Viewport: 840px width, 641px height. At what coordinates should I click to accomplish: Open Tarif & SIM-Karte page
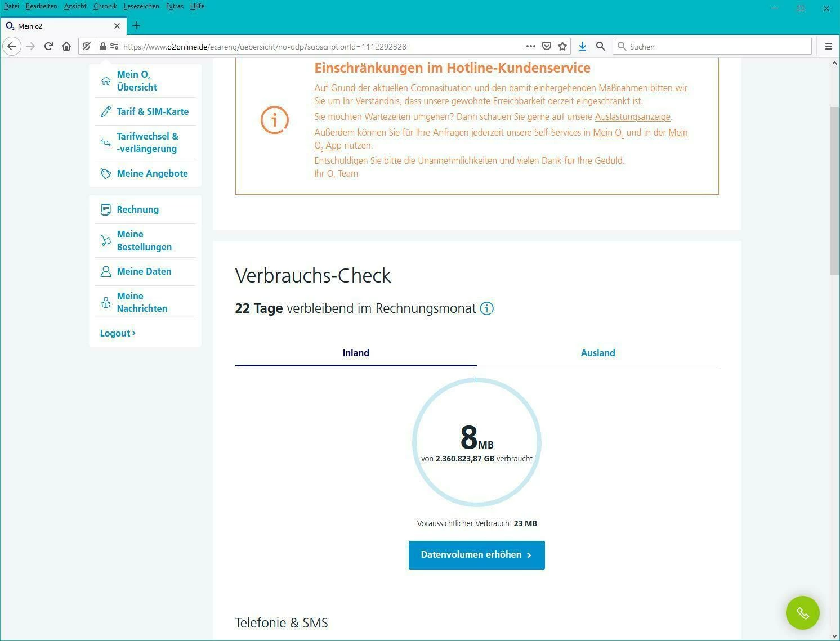point(153,111)
